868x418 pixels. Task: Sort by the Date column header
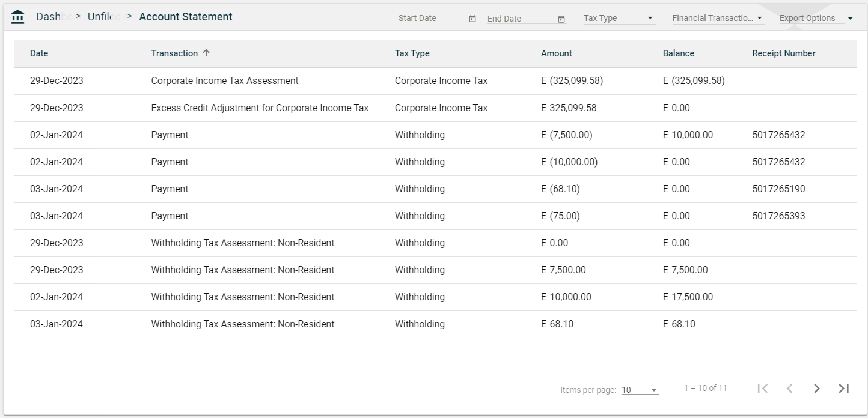coord(39,53)
